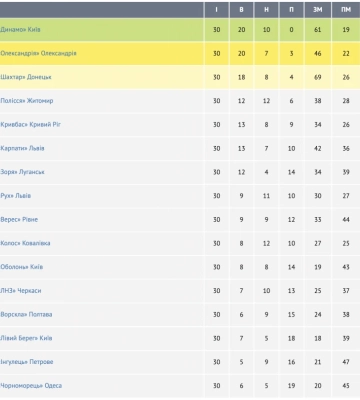Image resolution: width=360 pixels, height=400 pixels.
Task: Open the Кривбас Кривий Ріг team link
Action: click(30, 125)
